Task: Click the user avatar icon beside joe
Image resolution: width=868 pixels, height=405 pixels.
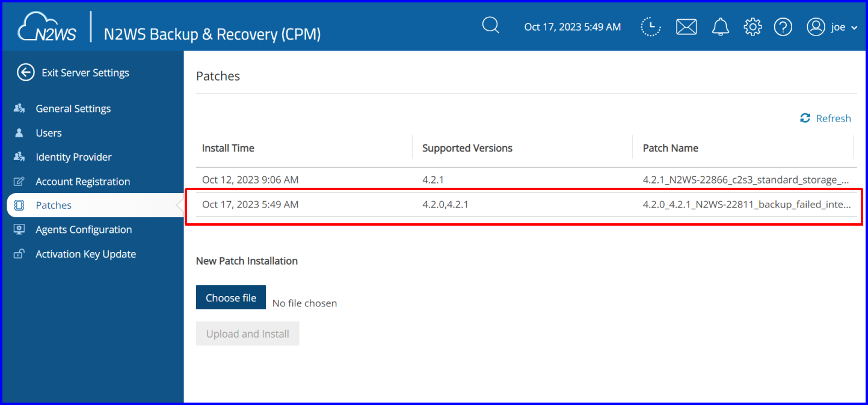Action: tap(816, 27)
